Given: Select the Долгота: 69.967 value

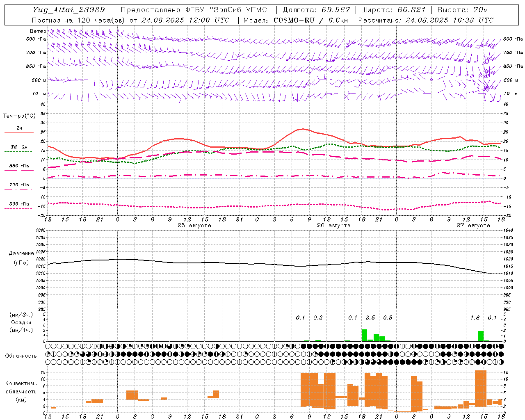Looking at the screenshot, I should pos(316,10).
